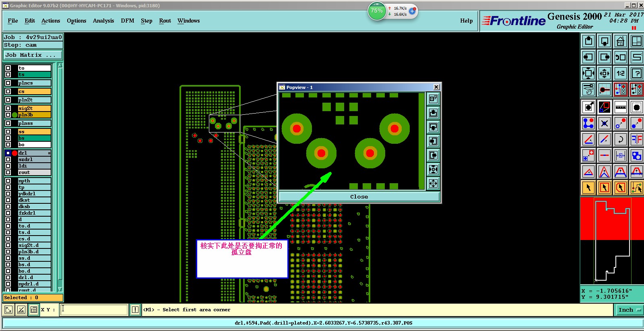The width and height of the screenshot is (644, 331).
Task: Click the mirror F flip icon
Action: click(637, 139)
